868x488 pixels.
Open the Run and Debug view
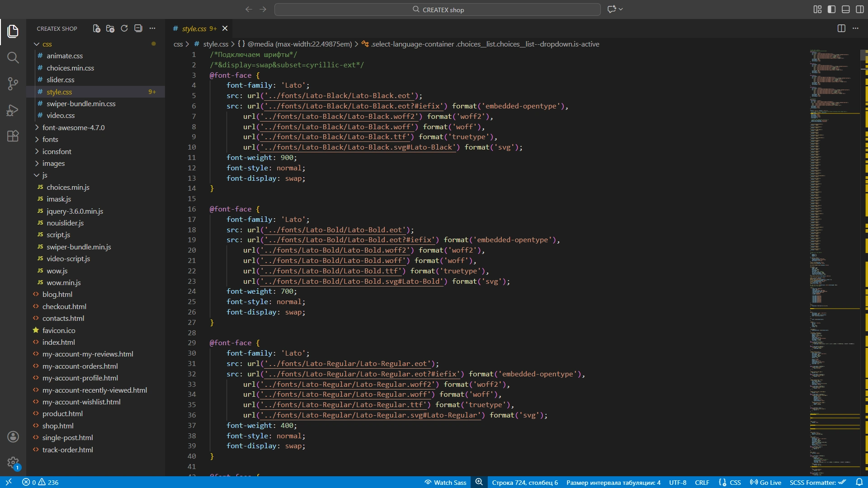(x=13, y=110)
